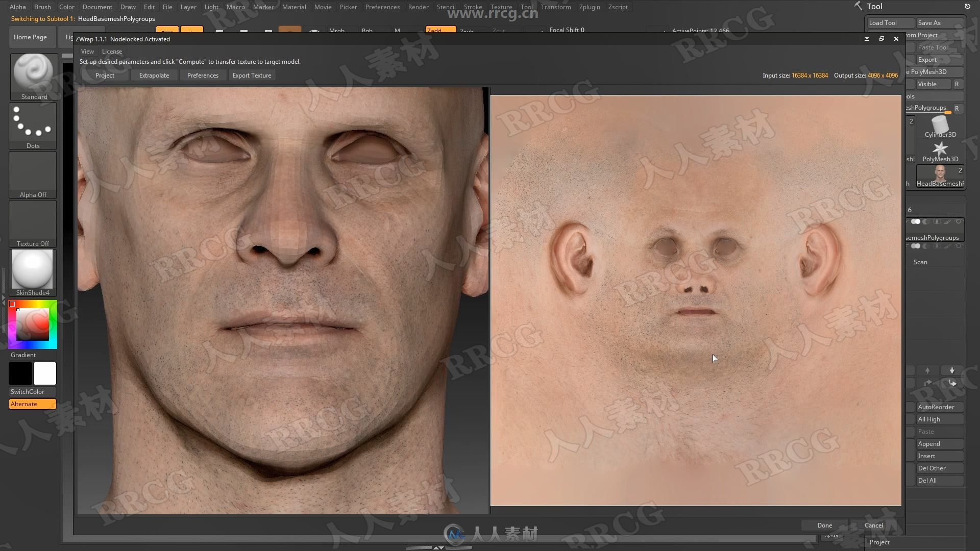This screenshot has width=980, height=551.
Task: Click the Export Texture button
Action: (x=252, y=74)
